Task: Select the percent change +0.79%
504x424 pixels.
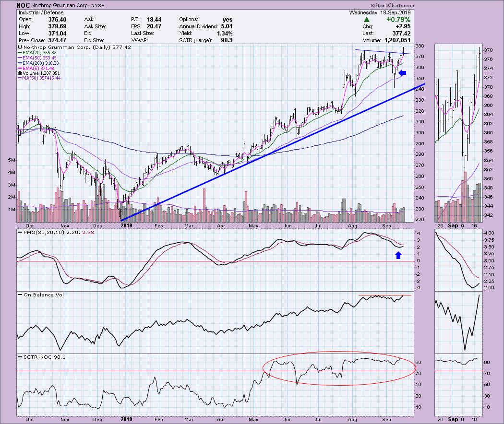Action: click(398, 20)
